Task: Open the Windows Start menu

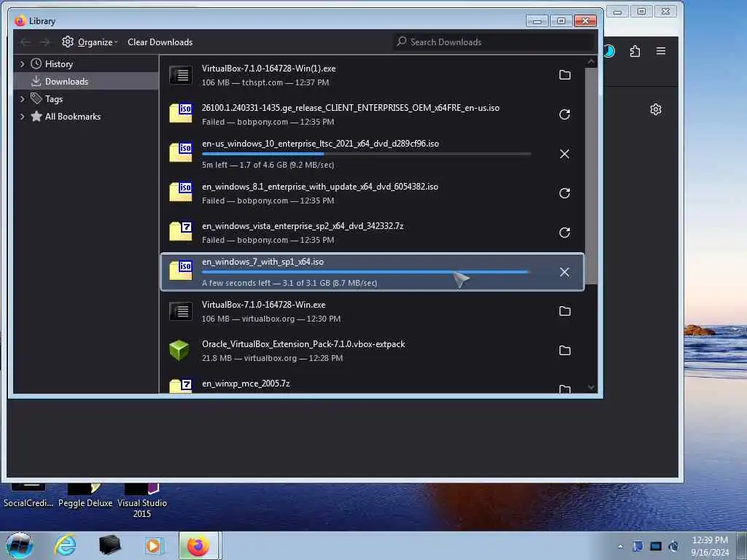Action: point(19,545)
